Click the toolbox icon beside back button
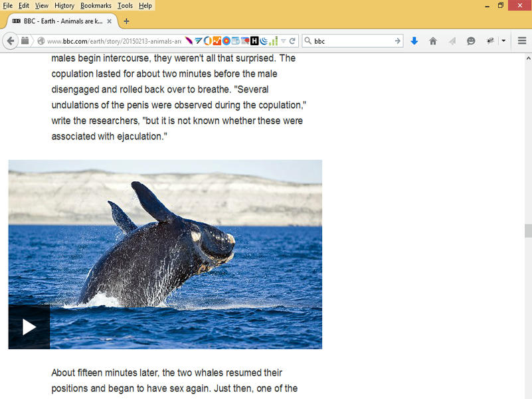This screenshot has width=532, height=399. point(25,40)
